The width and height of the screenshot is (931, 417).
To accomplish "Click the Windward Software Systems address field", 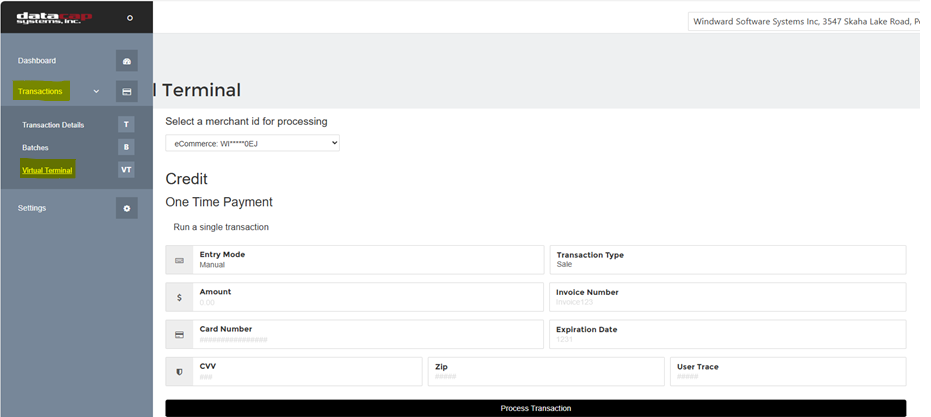I will 804,21.
